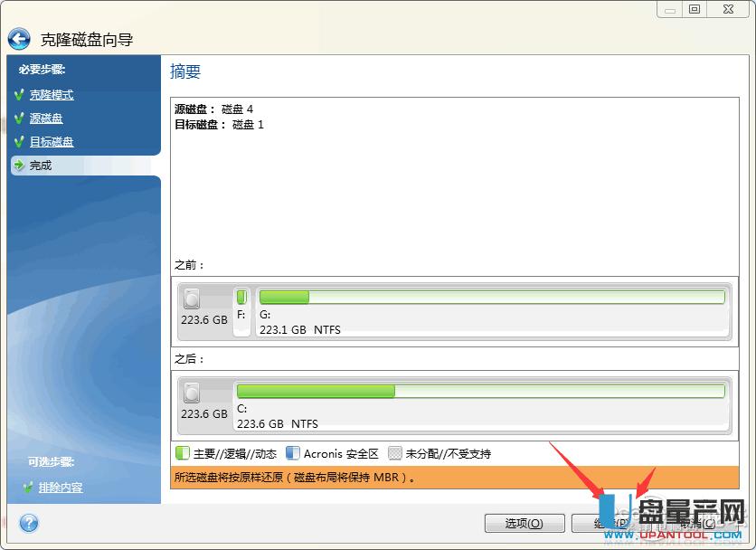Click the checkmark icon beside 目标磁盘
Viewport: 756px width, 550px height.
20,141
